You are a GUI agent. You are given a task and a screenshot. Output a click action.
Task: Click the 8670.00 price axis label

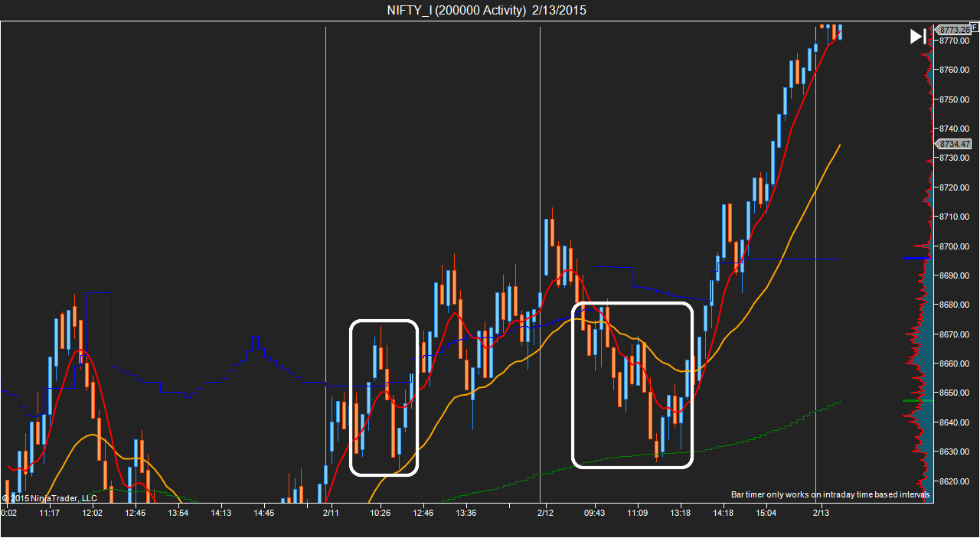tap(954, 334)
